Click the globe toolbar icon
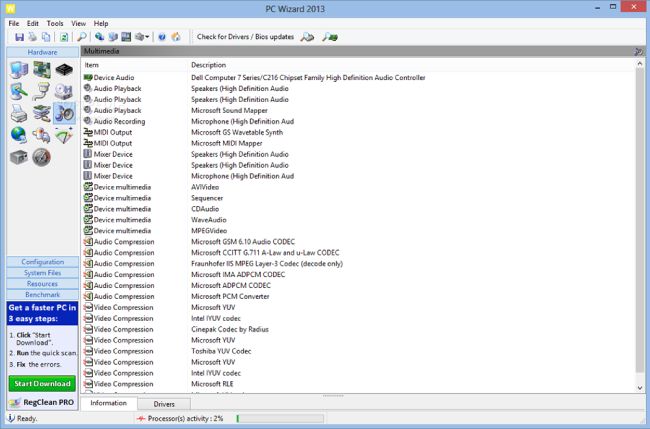650x429 pixels. (99, 37)
